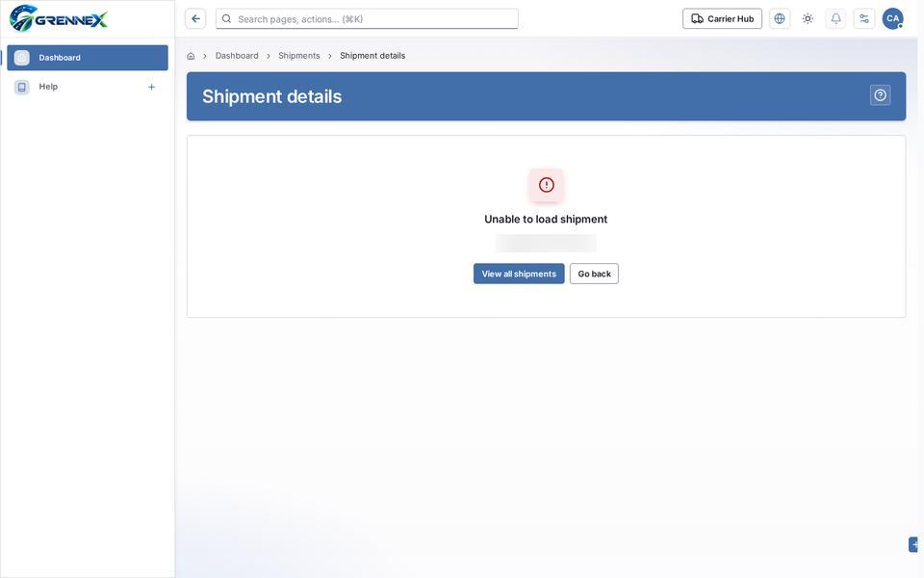Open the language globe menu
924x578 pixels.
[779, 19]
